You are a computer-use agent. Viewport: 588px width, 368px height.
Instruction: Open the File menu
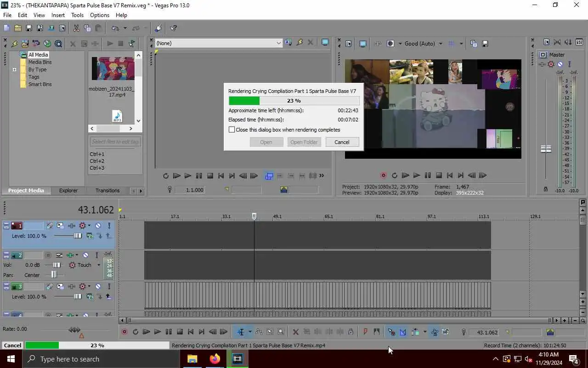tap(7, 15)
